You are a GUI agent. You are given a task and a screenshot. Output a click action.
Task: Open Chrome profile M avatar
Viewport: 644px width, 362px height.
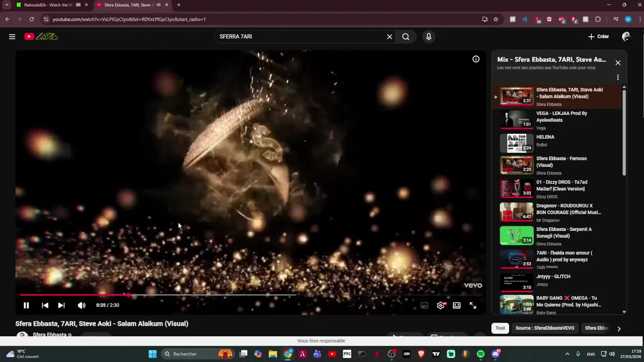[x=628, y=19]
